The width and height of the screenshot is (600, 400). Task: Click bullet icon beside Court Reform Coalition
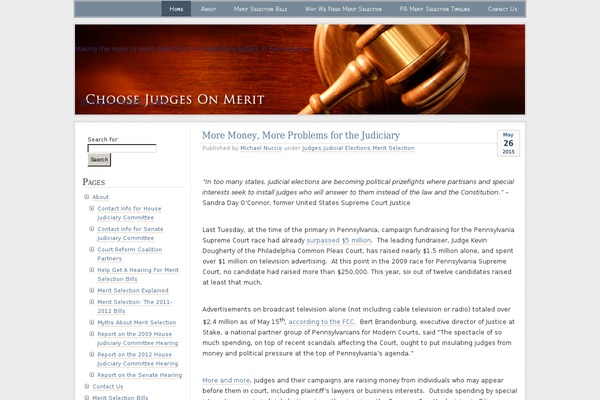tap(91, 250)
